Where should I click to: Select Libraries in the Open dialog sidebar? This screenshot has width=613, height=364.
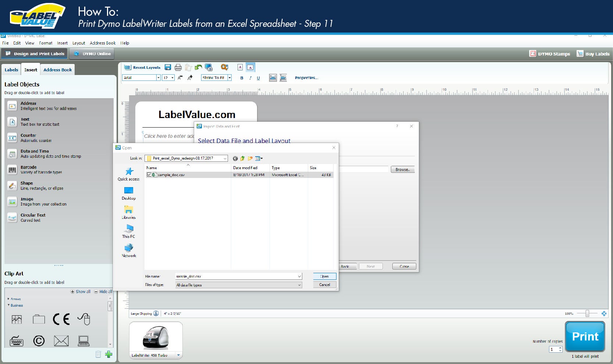click(129, 213)
